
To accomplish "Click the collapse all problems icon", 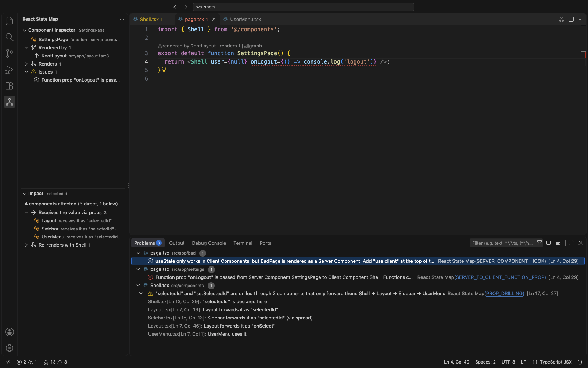I will (549, 243).
